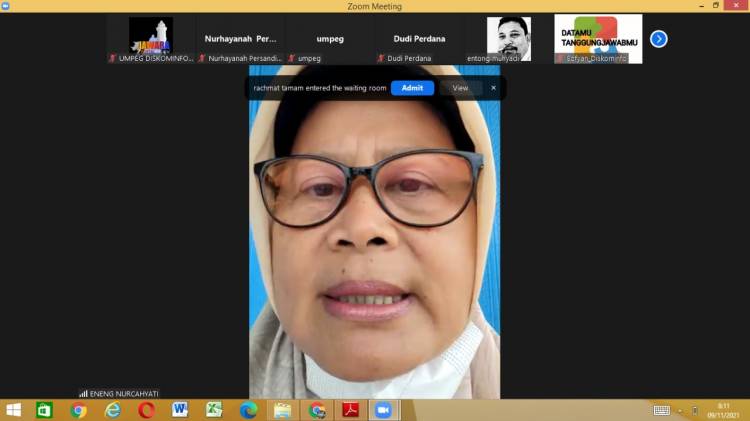The width and height of the screenshot is (750, 421).
Task: Open the second Chrome icon on the taskbar
Action: pos(317,410)
